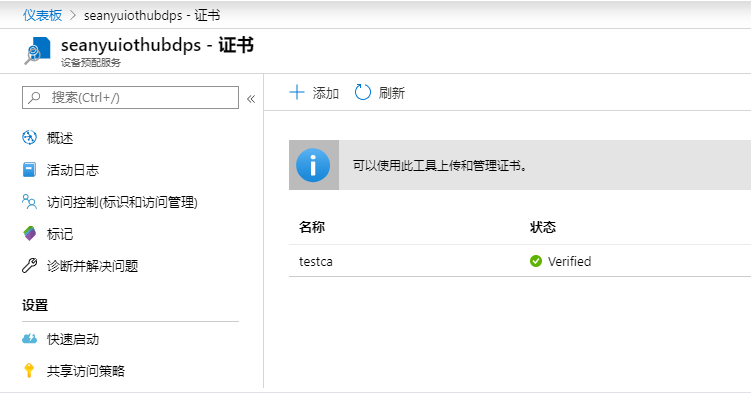Sort by the 状态 column header
This screenshot has height=404, width=751.
(x=543, y=227)
